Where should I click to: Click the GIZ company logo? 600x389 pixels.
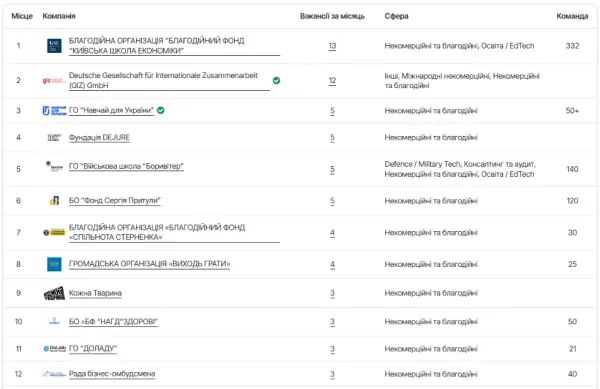tap(54, 81)
